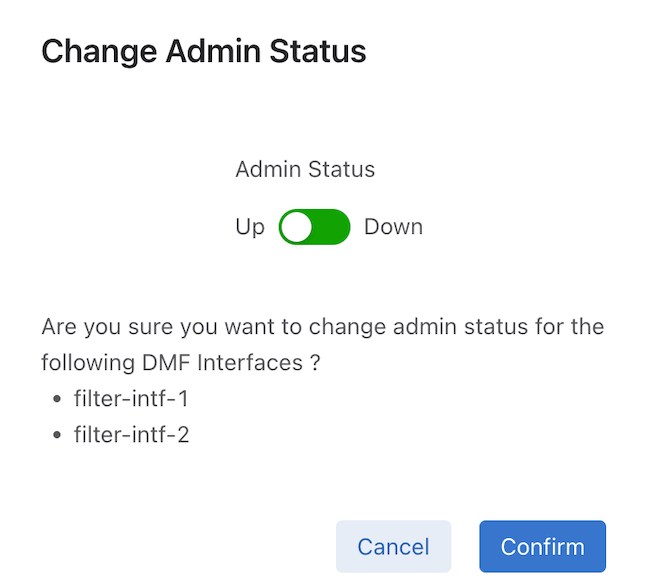The height and width of the screenshot is (585, 648).
Task: Click the white knob of the toggle
Action: coord(296,227)
